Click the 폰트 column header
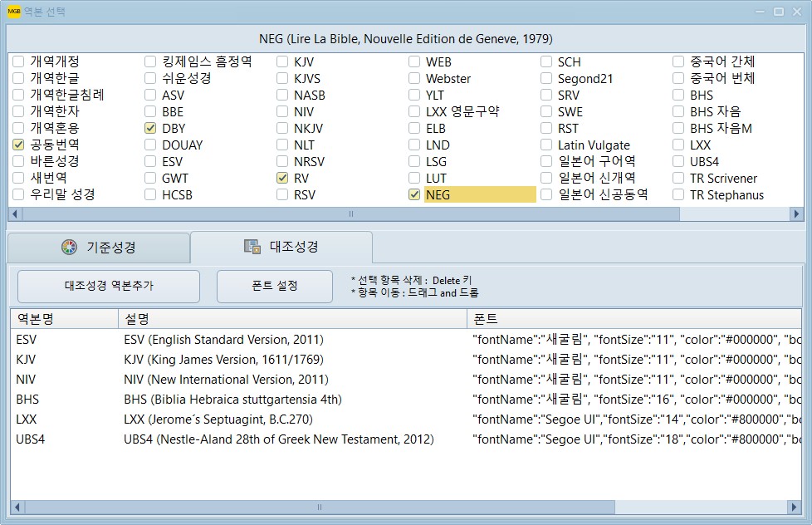This screenshot has width=812, height=525. click(633, 319)
